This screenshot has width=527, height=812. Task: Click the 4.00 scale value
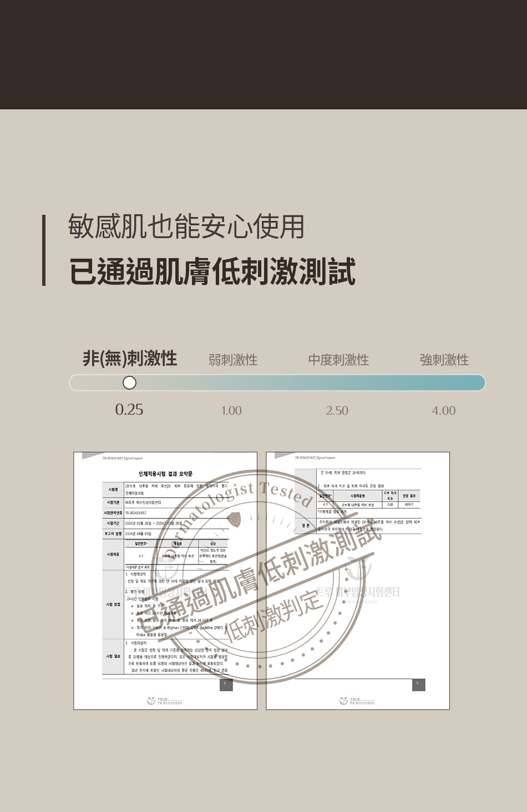pos(443,411)
